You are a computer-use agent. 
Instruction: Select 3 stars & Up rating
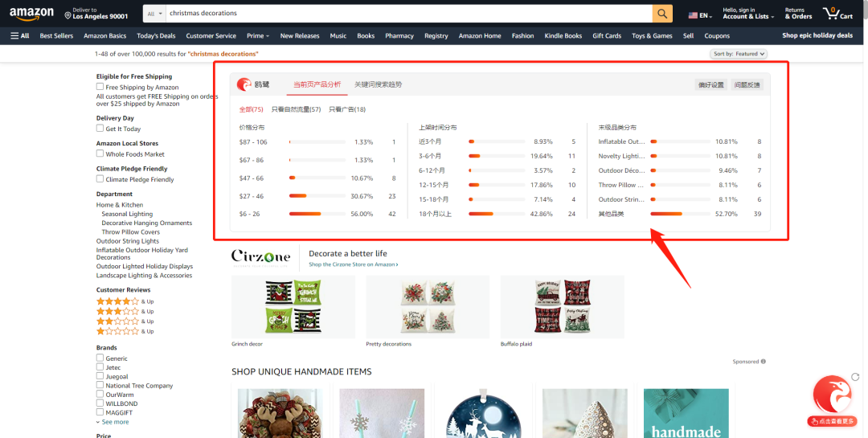[x=125, y=312]
